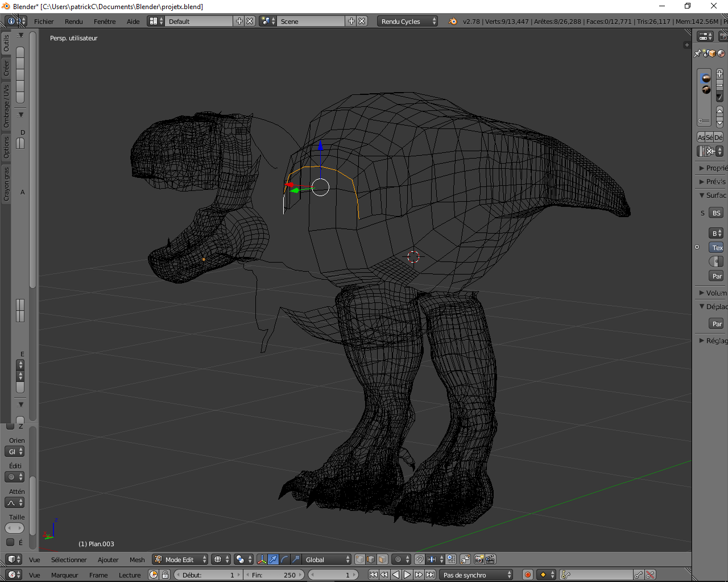Open the Pas de synchro dropdown

(476, 575)
